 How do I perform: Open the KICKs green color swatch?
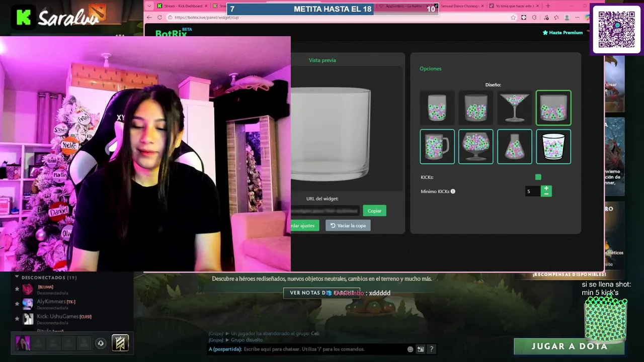click(538, 177)
